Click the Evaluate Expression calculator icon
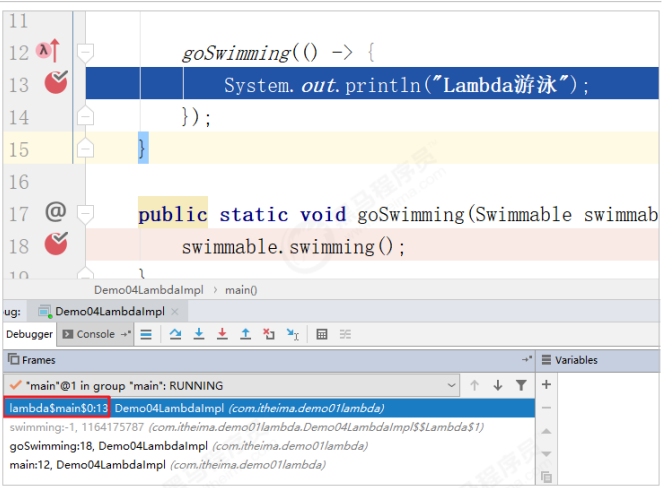Viewport: 662px width, 488px height. (x=322, y=335)
